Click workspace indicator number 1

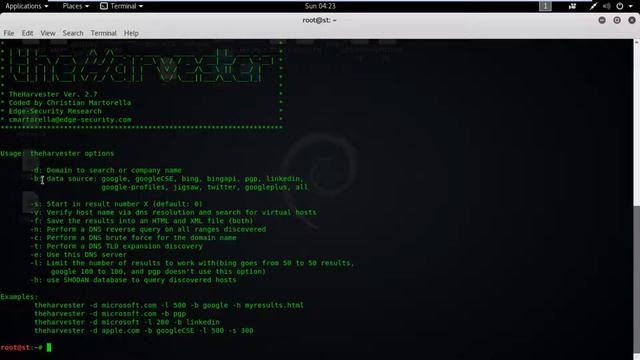(545, 6)
